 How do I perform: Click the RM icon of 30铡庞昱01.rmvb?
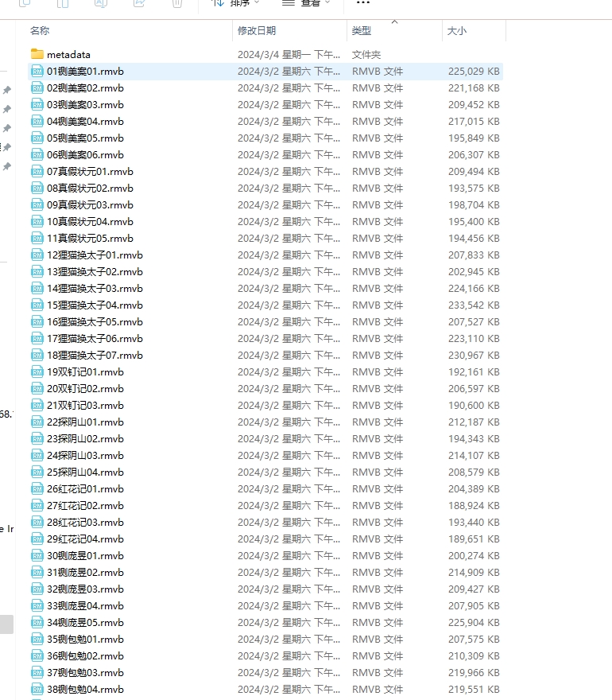click(x=37, y=556)
